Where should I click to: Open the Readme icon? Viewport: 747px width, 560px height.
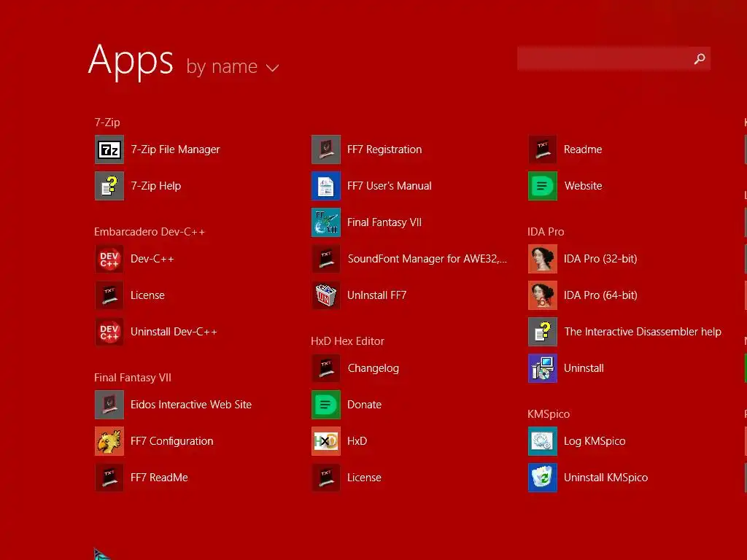543,149
